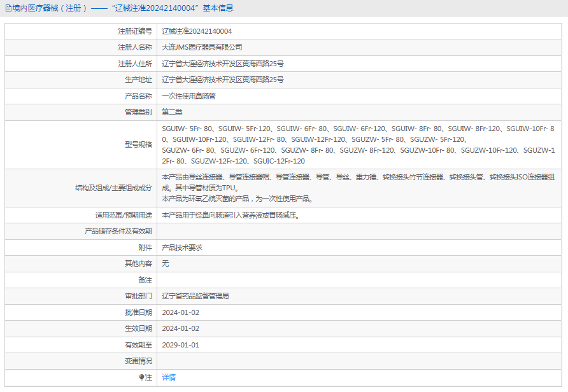Image resolution: width=568 pixels, height=392 pixels.
Task: Click the document icon beside the page title
Action: click(x=8, y=8)
